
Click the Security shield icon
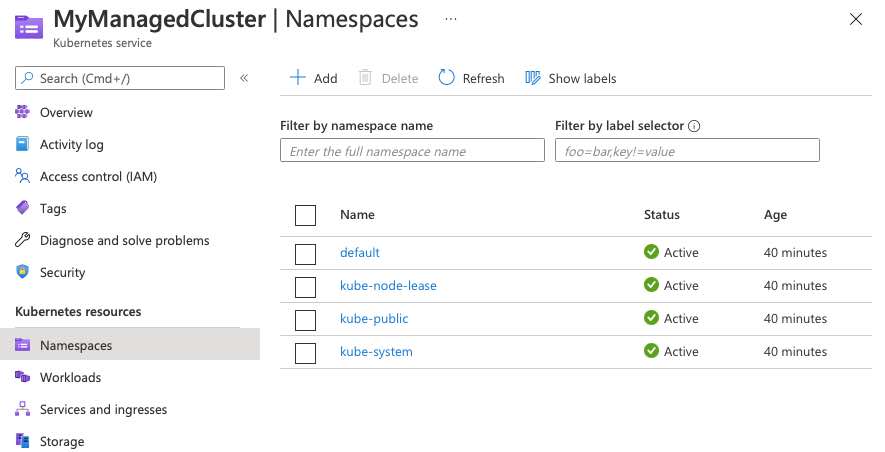click(22, 272)
